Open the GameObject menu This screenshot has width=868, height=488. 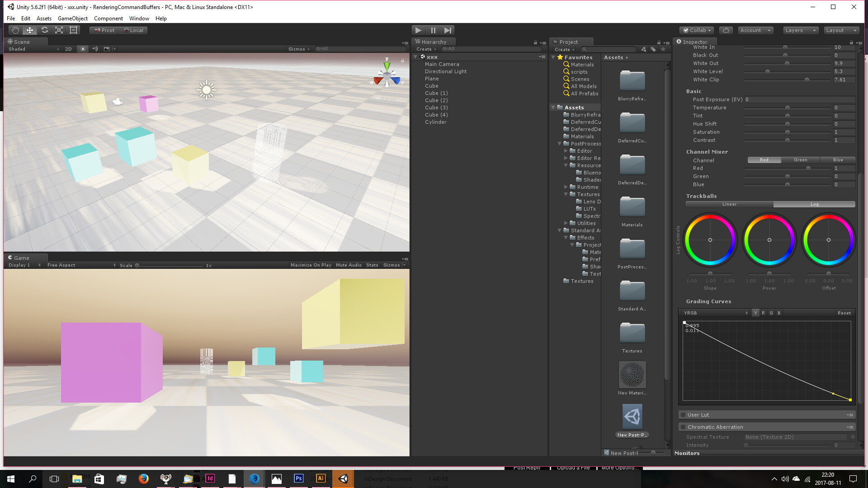pos(72,18)
